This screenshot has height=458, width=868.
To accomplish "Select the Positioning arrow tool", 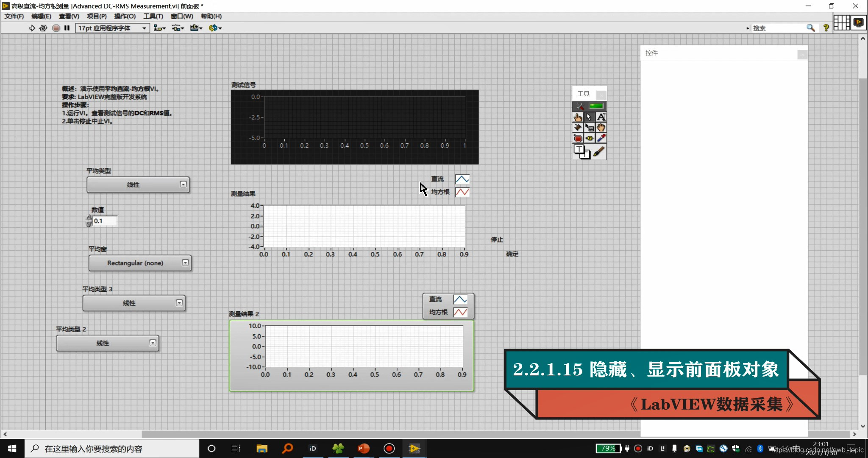I will pyautogui.click(x=589, y=117).
